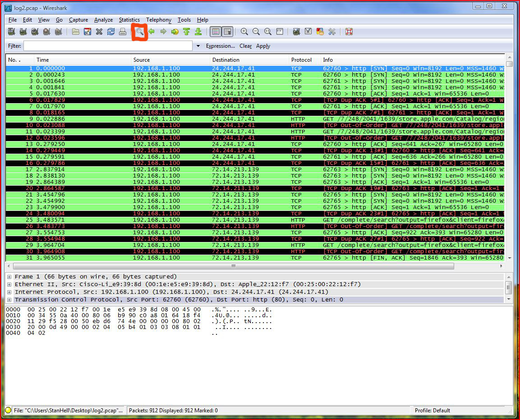
Task: Open the Find Packet tool
Action: pos(140,32)
